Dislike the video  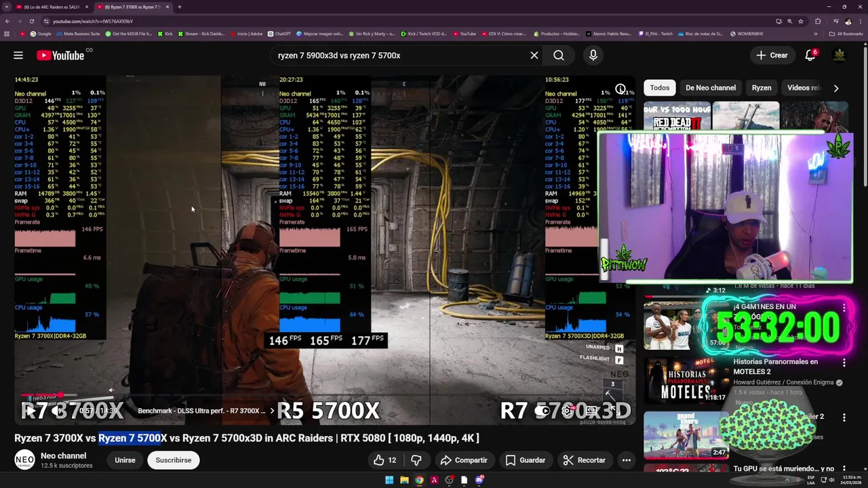(417, 460)
